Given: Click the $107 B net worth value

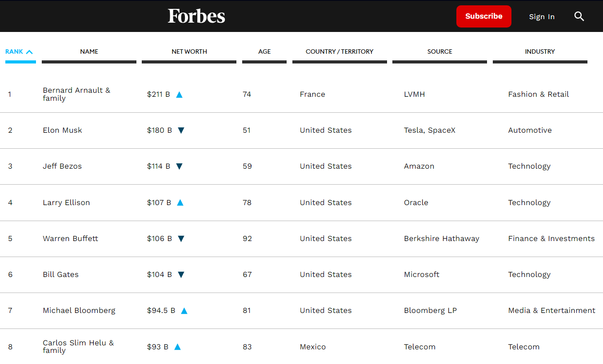Looking at the screenshot, I should [159, 202].
